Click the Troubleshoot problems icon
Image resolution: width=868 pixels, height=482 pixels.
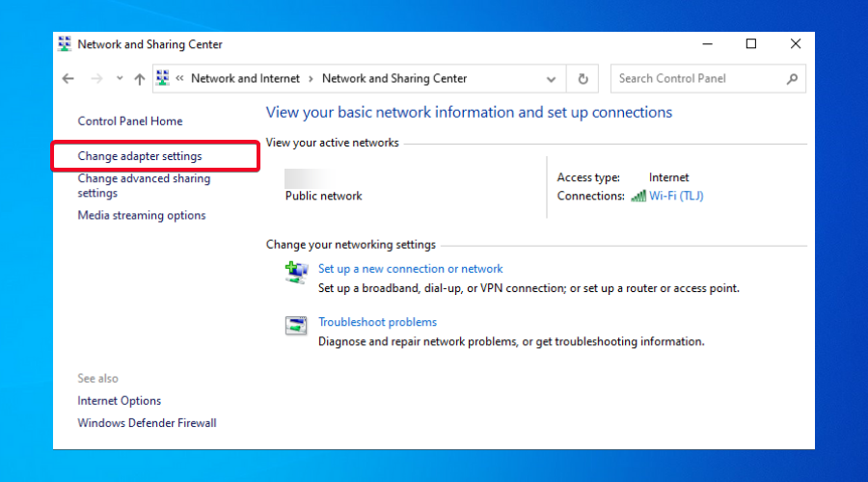tap(296, 326)
